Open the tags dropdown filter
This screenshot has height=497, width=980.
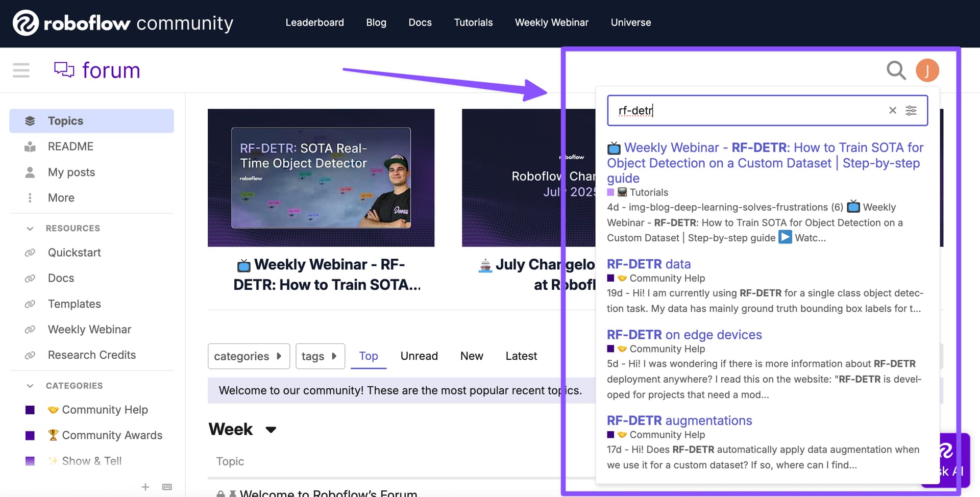[320, 356]
